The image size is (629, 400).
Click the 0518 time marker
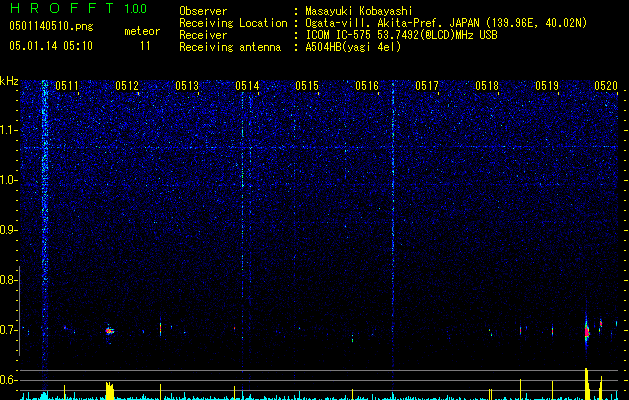click(487, 86)
